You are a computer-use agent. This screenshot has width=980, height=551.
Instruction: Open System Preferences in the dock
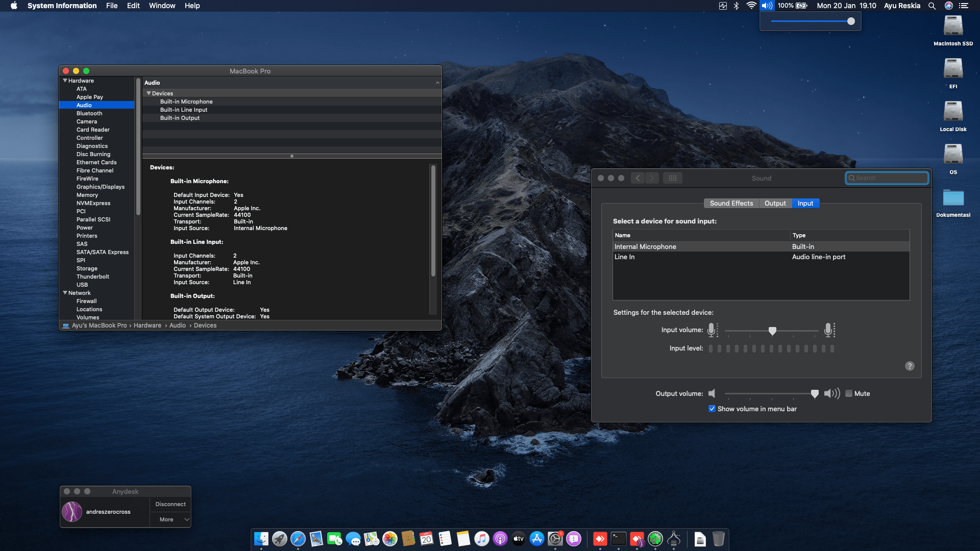click(x=555, y=539)
